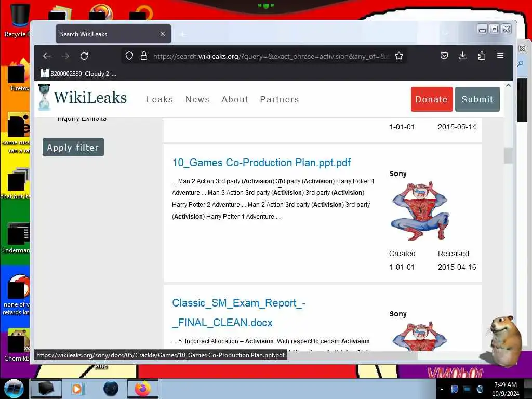Image resolution: width=532 pixels, height=399 pixels.
Task: Open tracking protection shield icon
Action: [x=129, y=56]
